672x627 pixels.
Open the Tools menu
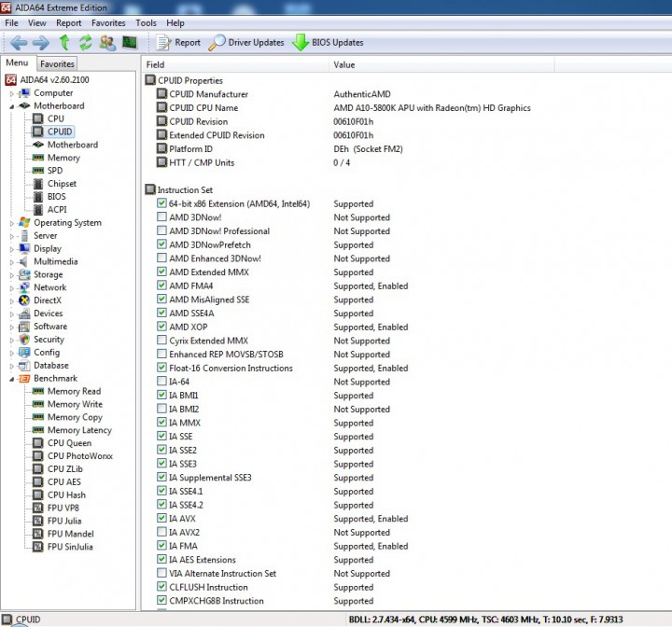pyautogui.click(x=147, y=23)
